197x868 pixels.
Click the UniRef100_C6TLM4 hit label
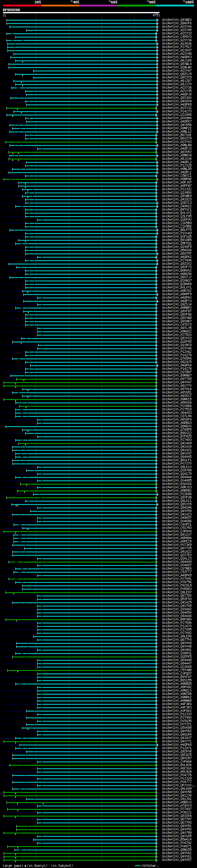pos(177,416)
